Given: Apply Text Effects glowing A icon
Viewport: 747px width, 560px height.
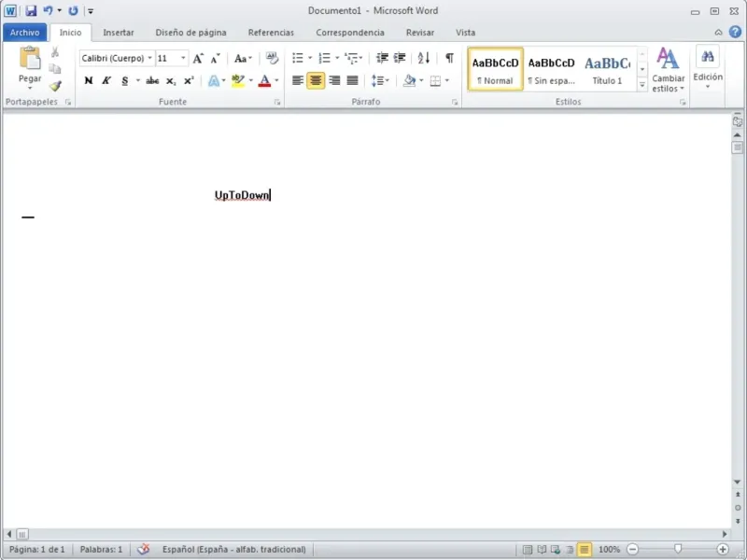Looking at the screenshot, I should [214, 81].
